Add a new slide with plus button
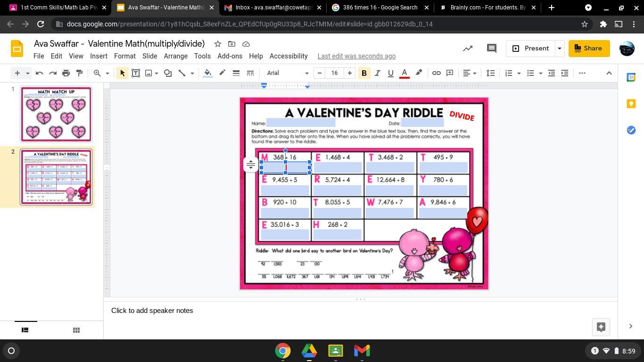Screen dimensions: 644x362 tap(17, 73)
